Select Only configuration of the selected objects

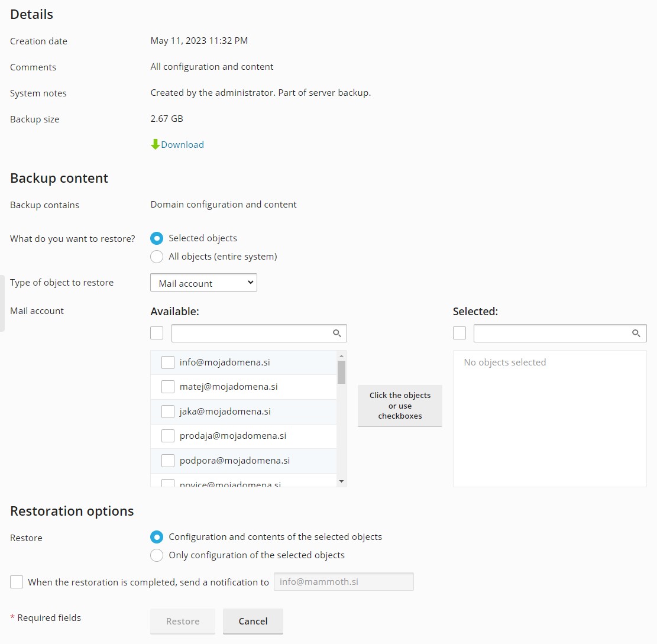(157, 555)
